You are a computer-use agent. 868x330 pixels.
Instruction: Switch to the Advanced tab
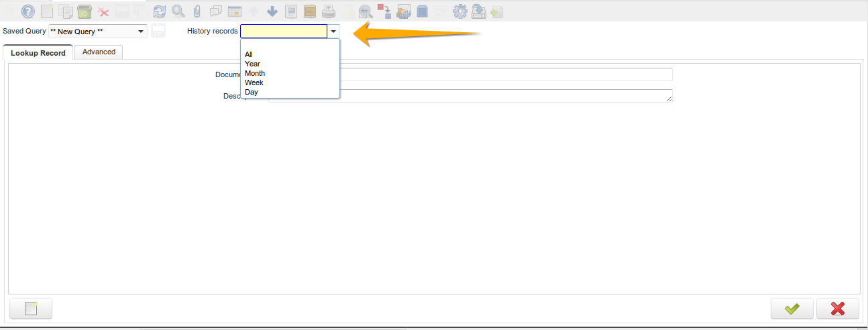click(99, 52)
